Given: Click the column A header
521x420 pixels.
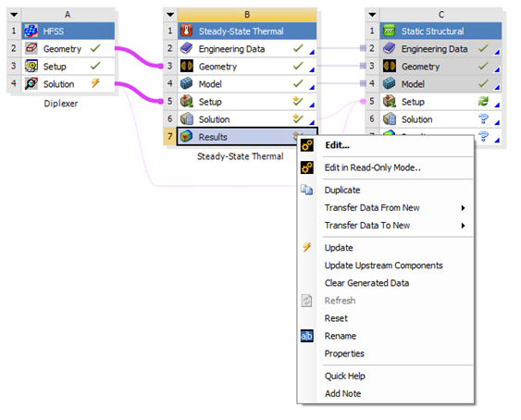Looking at the screenshot, I should (68, 15).
